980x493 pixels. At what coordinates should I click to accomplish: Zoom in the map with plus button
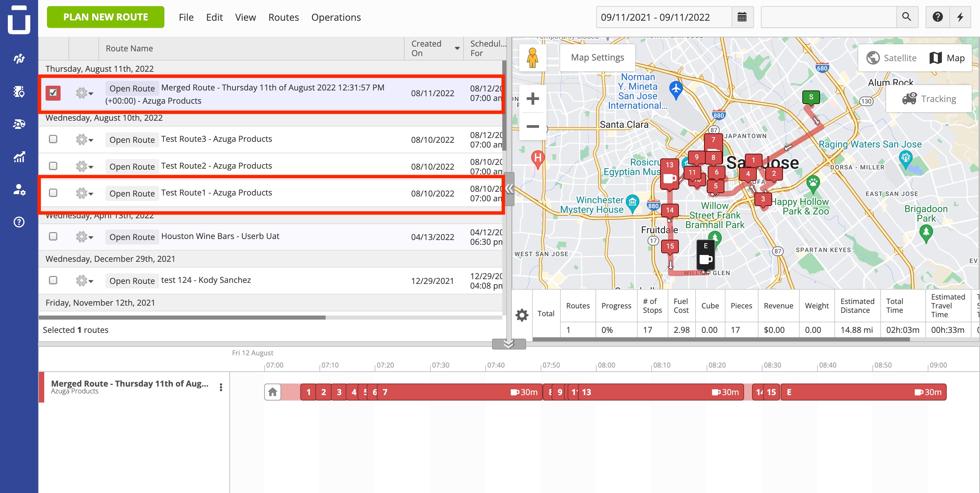click(533, 99)
